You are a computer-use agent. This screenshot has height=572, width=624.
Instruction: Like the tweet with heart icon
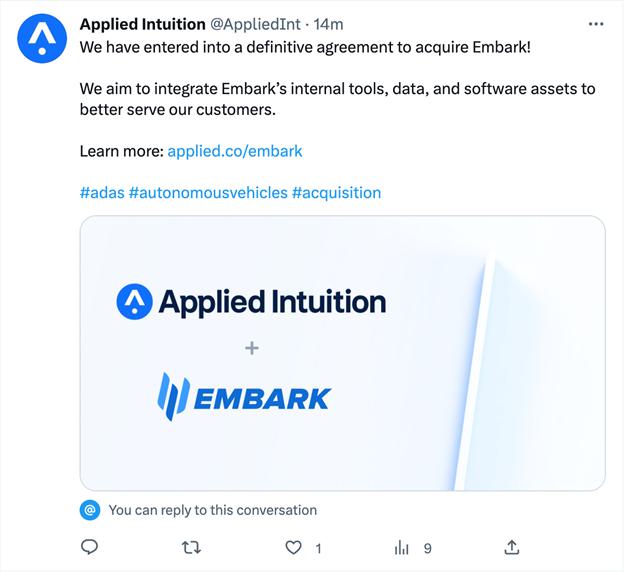294,547
